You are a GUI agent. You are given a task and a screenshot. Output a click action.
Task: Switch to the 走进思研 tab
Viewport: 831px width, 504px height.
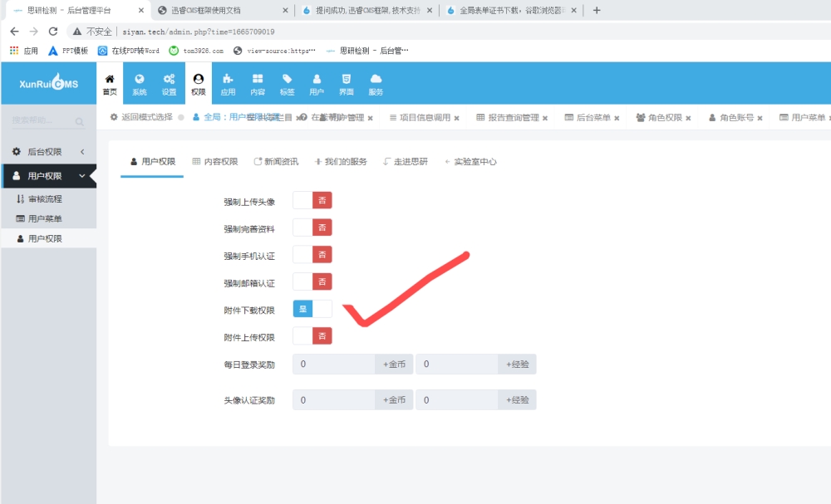[406, 161]
